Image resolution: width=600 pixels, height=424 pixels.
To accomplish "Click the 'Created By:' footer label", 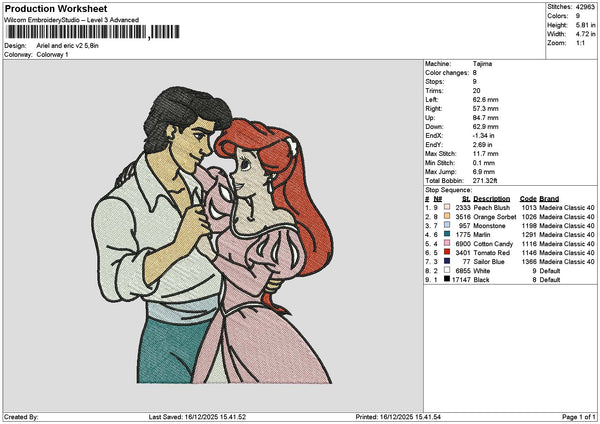I will 21,417.
